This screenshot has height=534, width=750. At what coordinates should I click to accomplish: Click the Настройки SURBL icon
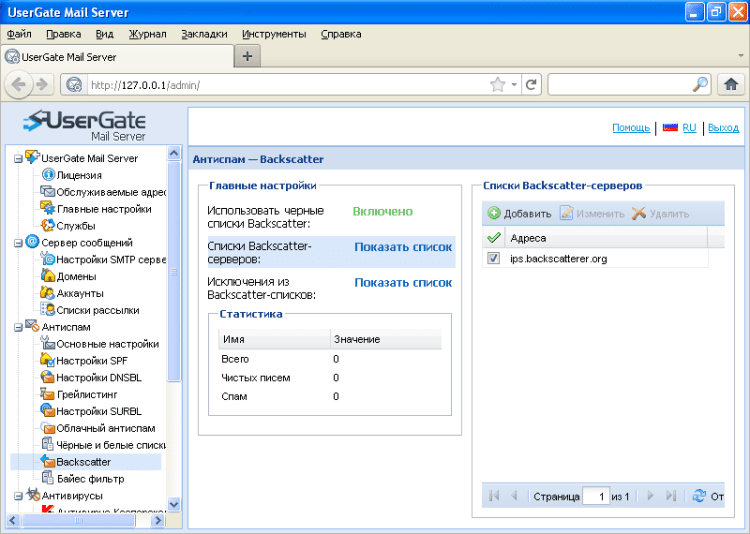[x=47, y=410]
